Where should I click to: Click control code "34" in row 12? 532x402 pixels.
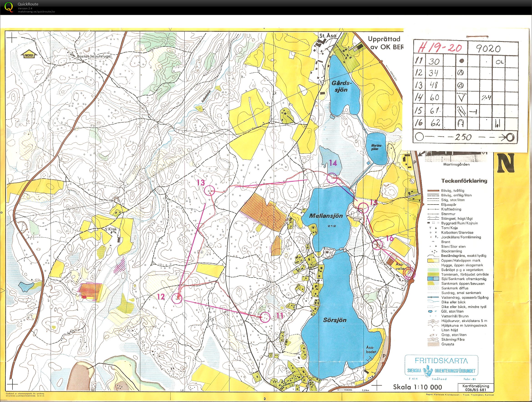(x=434, y=73)
